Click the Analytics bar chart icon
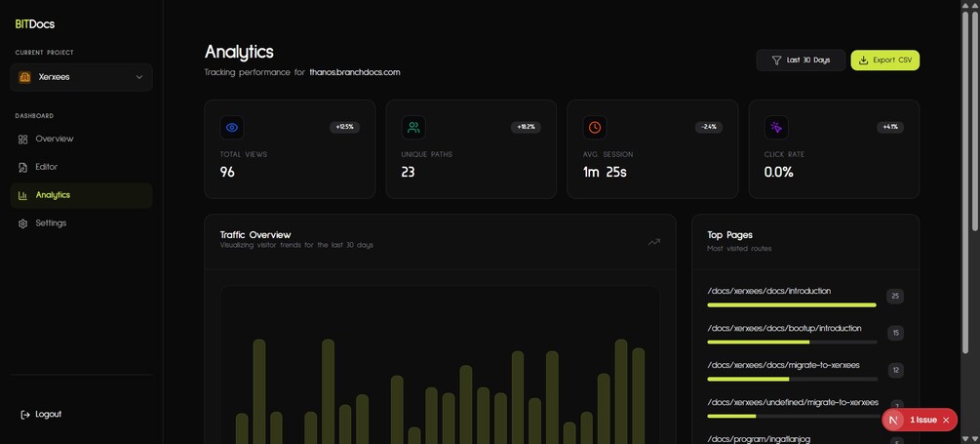 [23, 196]
